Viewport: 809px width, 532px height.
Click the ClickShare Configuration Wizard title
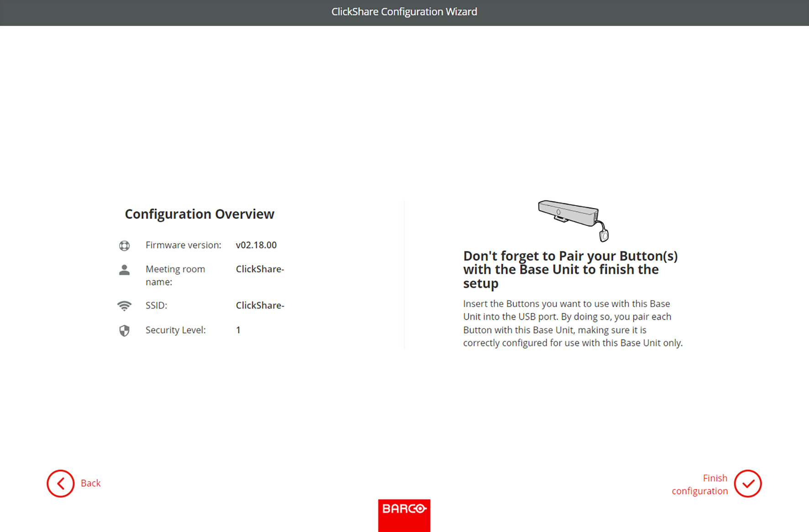pos(404,12)
